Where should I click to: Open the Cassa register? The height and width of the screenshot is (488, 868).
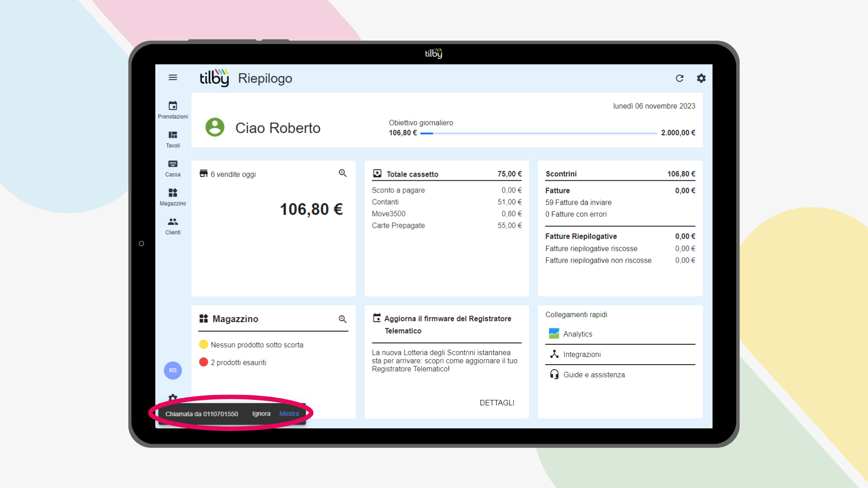pos(173,168)
